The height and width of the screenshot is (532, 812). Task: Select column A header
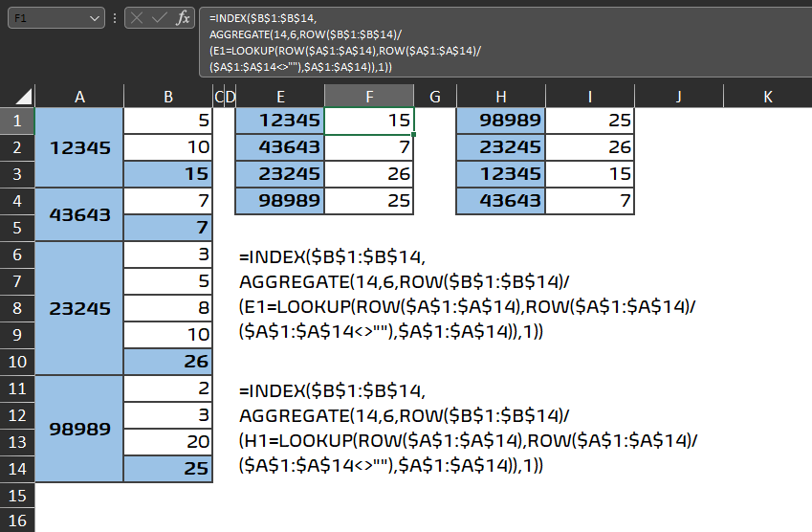[79, 97]
